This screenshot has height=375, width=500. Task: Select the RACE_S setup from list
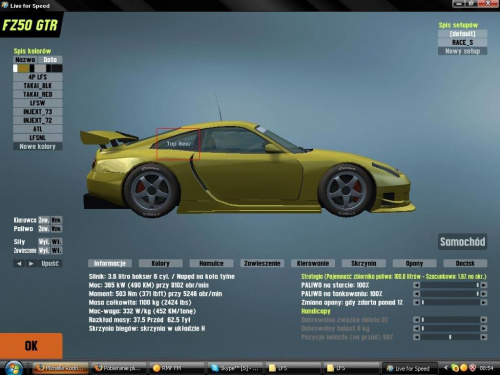(462, 42)
